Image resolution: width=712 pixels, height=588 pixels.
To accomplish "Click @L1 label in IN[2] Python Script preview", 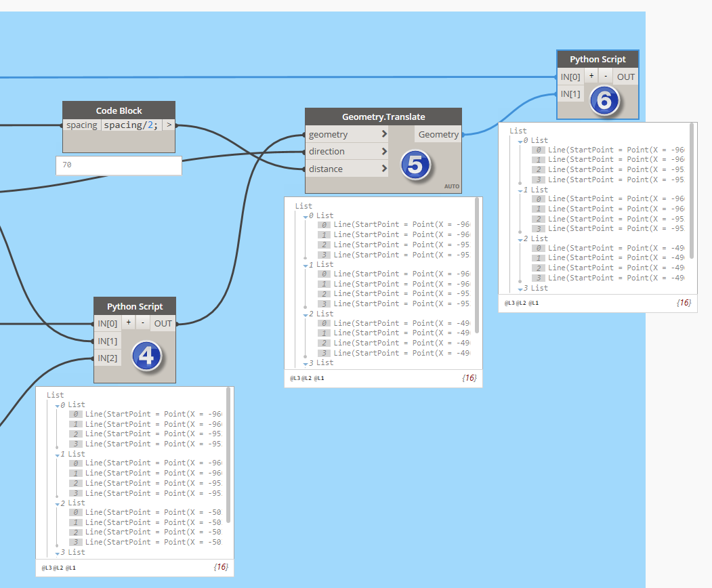I will click(x=70, y=568).
